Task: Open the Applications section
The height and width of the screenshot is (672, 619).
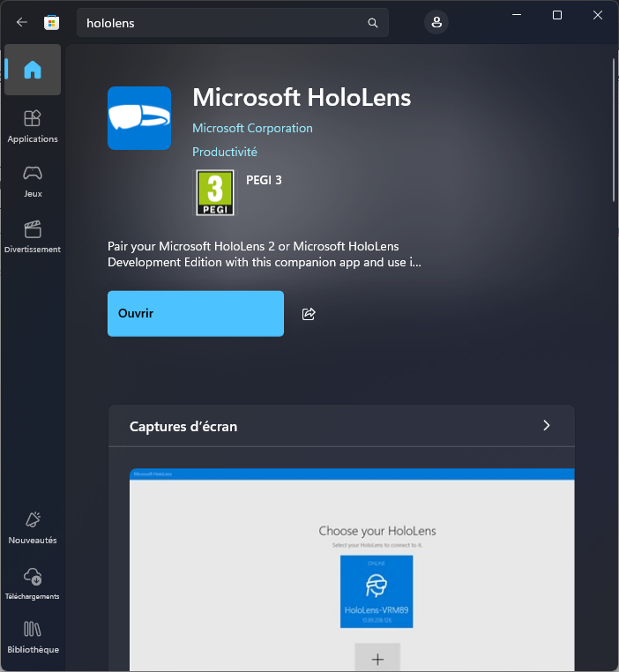Action: pyautogui.click(x=33, y=126)
